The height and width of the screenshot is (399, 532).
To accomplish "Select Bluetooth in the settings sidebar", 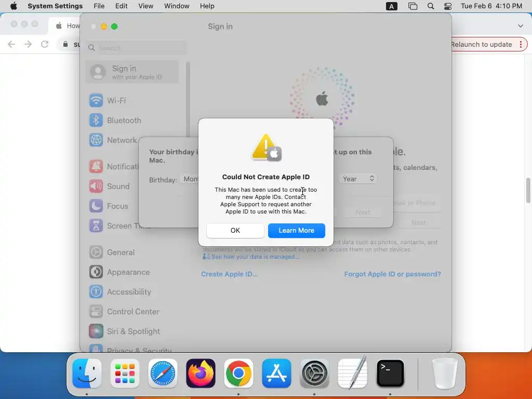I will [132, 120].
